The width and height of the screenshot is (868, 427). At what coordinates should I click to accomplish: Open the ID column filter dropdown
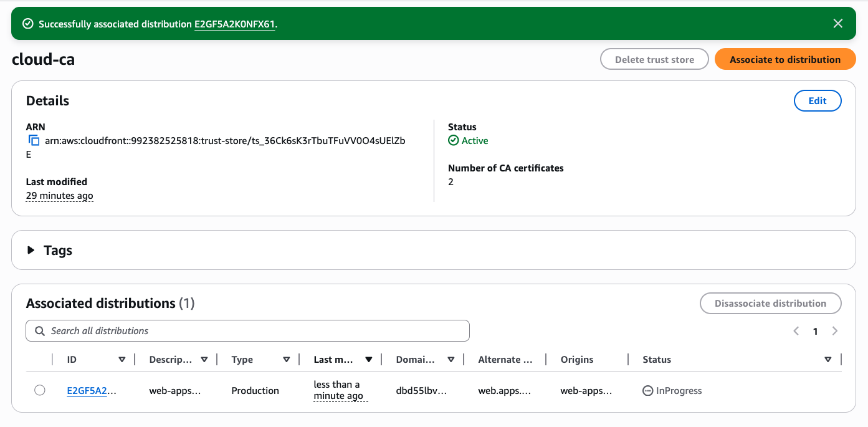(x=122, y=359)
